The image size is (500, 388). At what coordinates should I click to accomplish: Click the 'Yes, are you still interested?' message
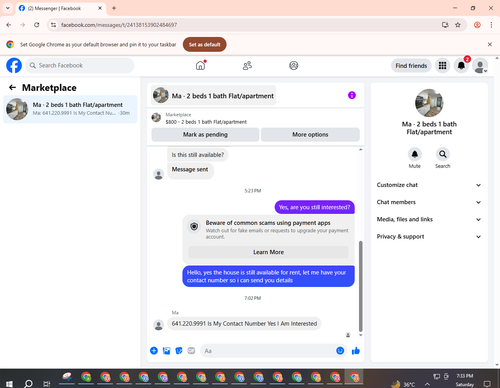coord(314,207)
